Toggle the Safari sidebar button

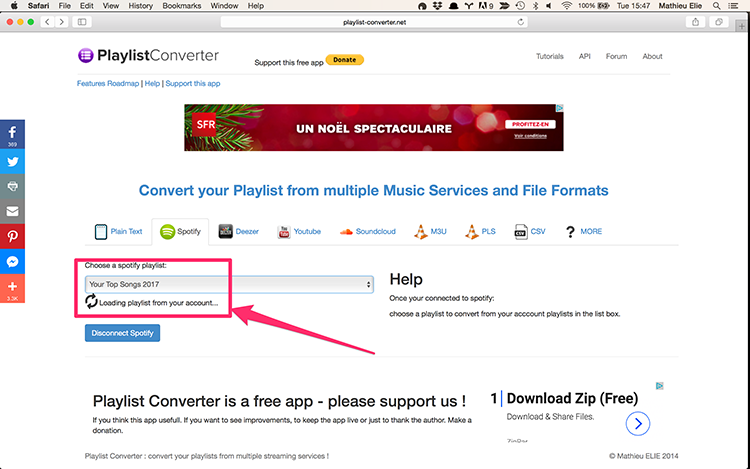click(x=82, y=22)
